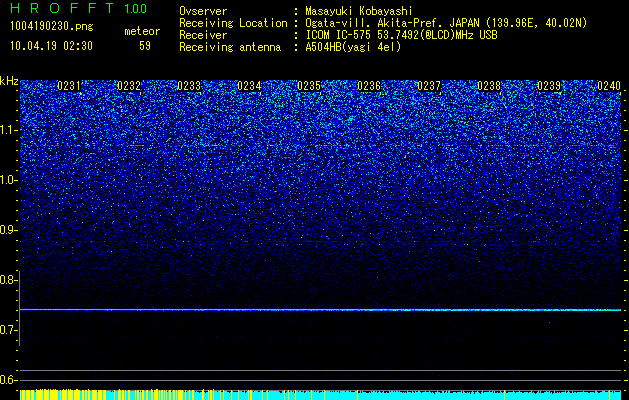Click the filename 1004190230.png
The width and height of the screenshot is (629, 400).
(x=52, y=27)
